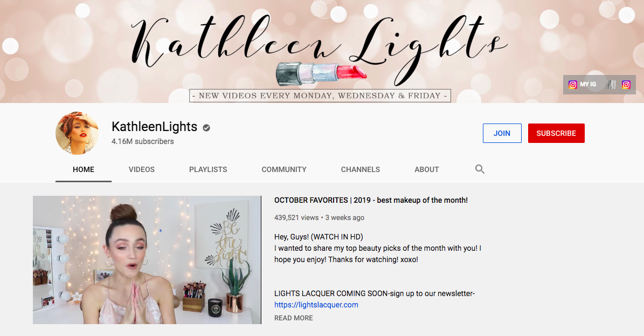Open the channel search magnifier icon
The width and height of the screenshot is (644, 336).
pos(480,169)
